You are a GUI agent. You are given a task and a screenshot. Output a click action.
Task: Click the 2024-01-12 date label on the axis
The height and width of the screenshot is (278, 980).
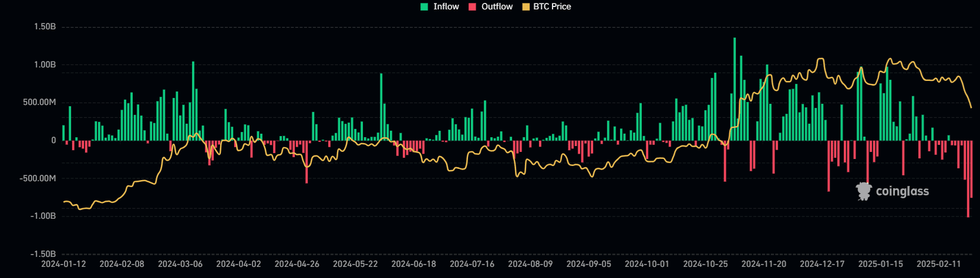click(63, 264)
